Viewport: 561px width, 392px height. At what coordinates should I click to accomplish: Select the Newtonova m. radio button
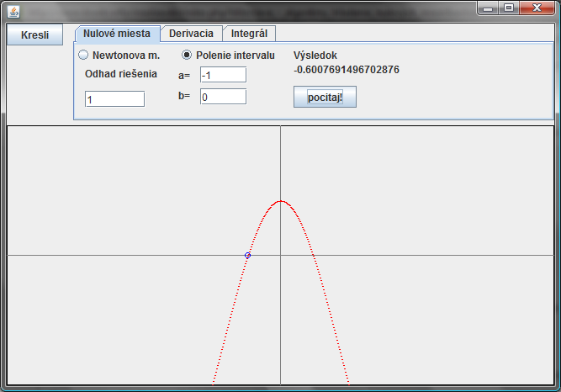click(83, 55)
